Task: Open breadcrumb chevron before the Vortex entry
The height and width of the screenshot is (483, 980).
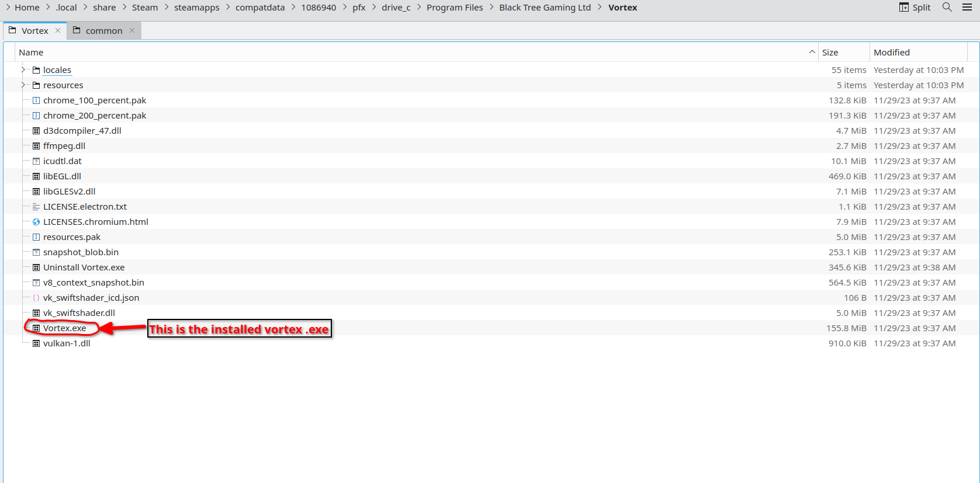Action: (x=600, y=7)
